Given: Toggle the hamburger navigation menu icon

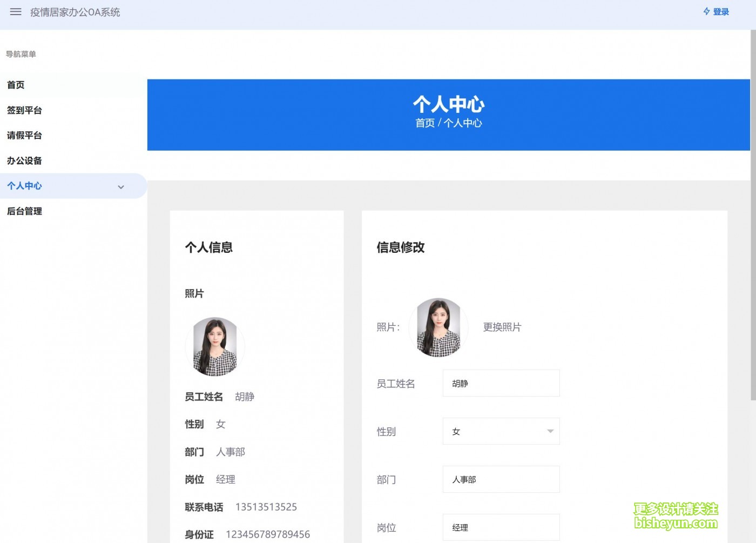Looking at the screenshot, I should pyautogui.click(x=16, y=12).
